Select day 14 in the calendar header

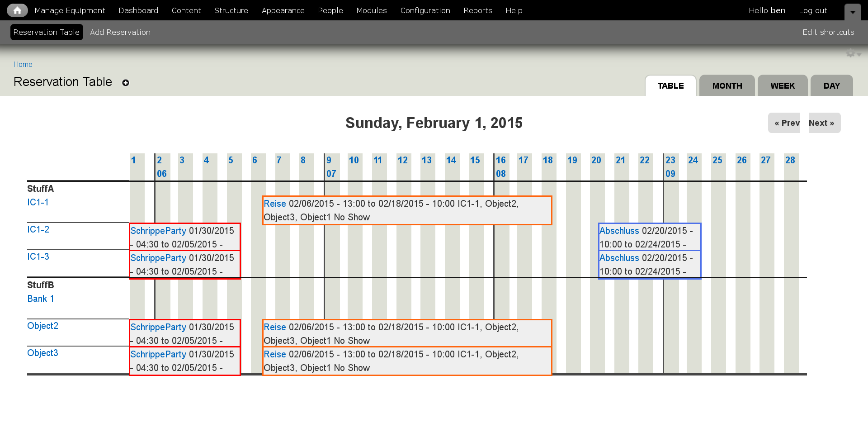pos(451,160)
